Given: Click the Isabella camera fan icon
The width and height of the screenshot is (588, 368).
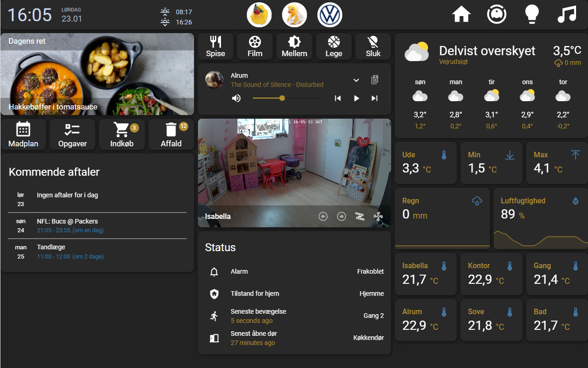Looking at the screenshot, I should click(378, 216).
